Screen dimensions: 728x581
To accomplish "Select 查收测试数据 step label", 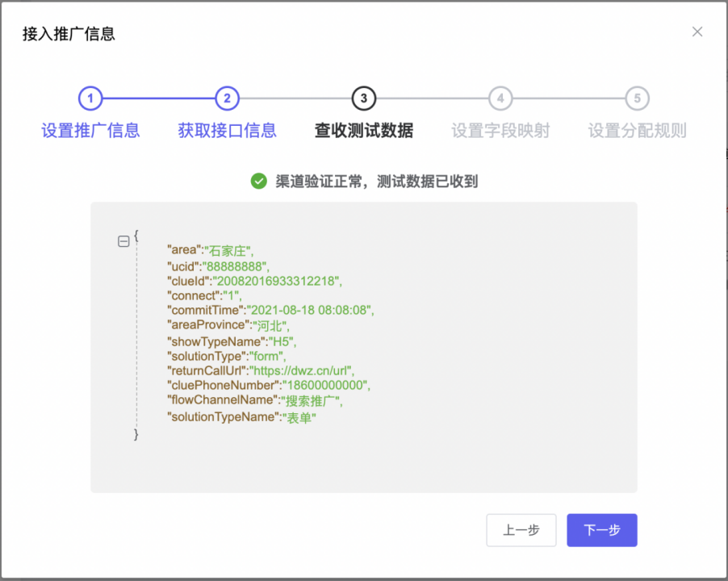I will coord(363,131).
